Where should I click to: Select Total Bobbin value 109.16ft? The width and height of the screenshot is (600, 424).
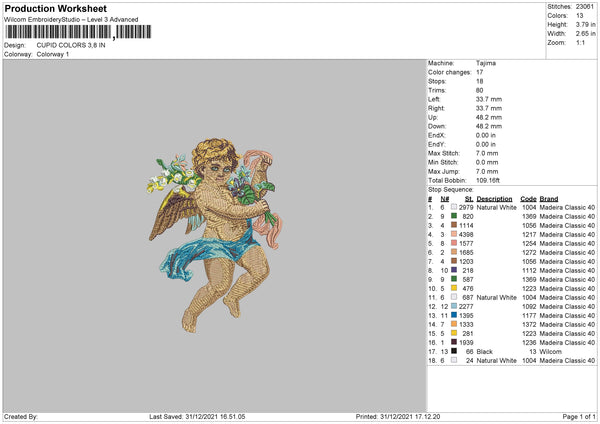(488, 181)
